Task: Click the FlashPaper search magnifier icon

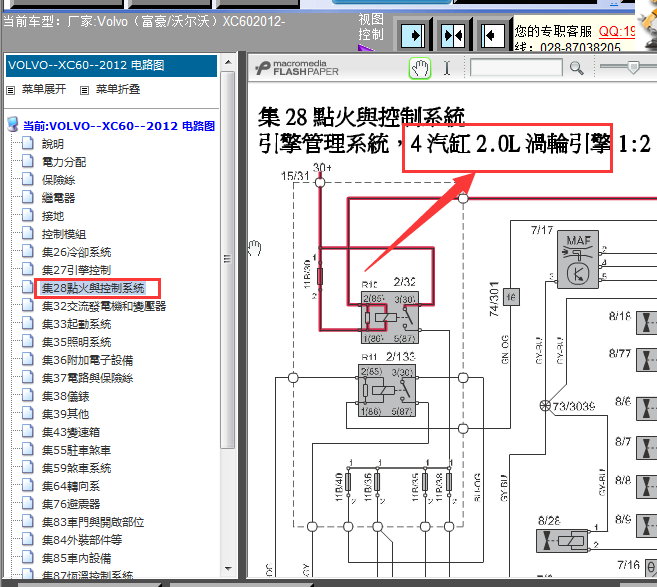Action: 577,68
